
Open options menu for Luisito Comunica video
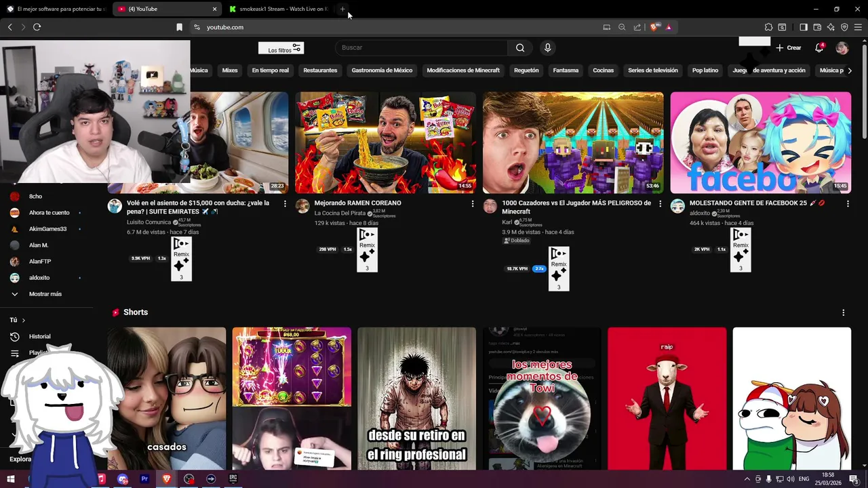coord(285,203)
